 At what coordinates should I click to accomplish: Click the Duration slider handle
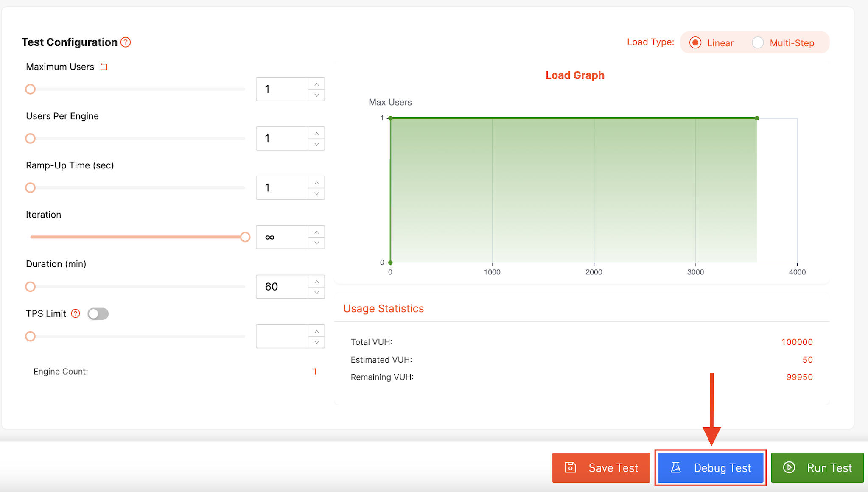(x=30, y=287)
